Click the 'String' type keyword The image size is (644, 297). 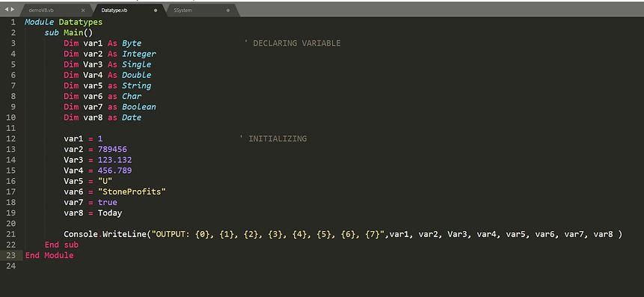point(136,86)
